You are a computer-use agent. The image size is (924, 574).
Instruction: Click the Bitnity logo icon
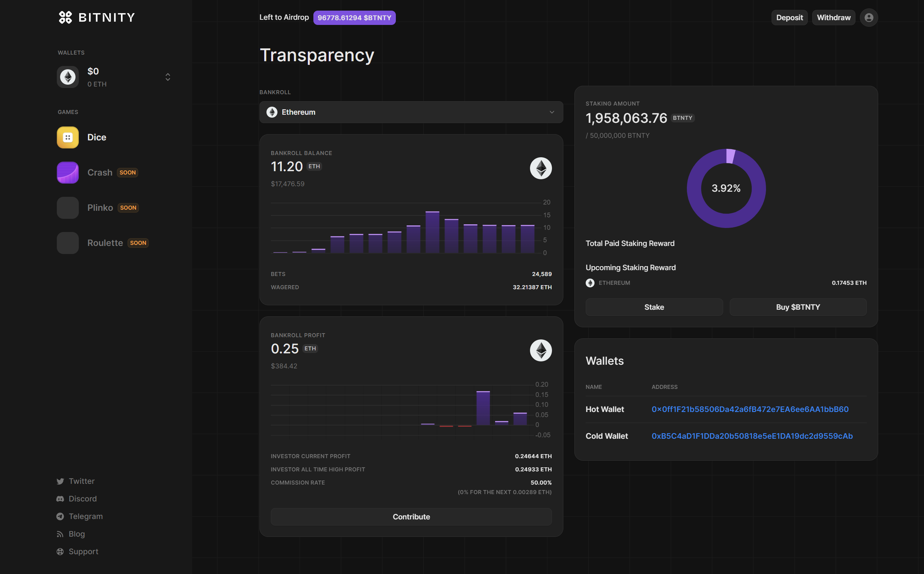(65, 18)
